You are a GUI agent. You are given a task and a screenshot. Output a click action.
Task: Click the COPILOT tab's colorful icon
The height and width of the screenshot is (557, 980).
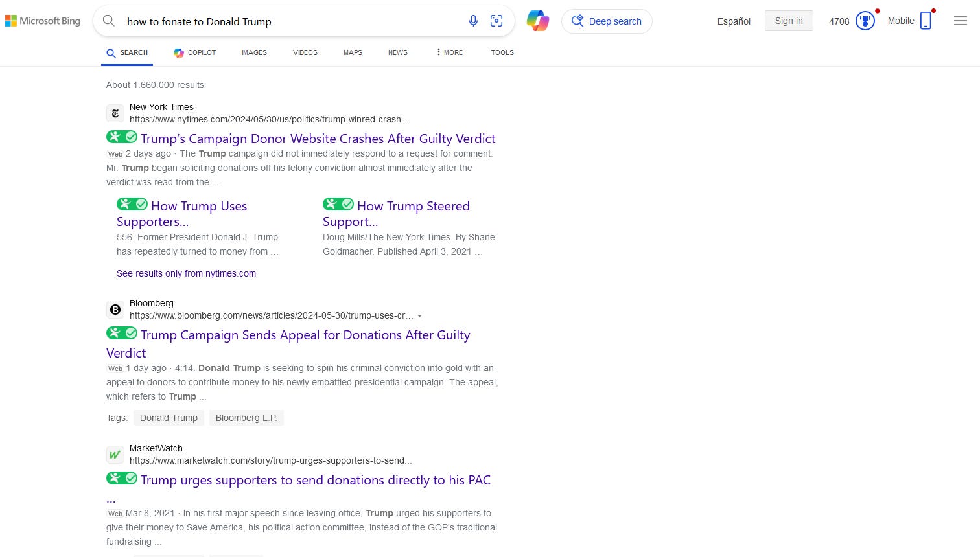[x=179, y=52]
